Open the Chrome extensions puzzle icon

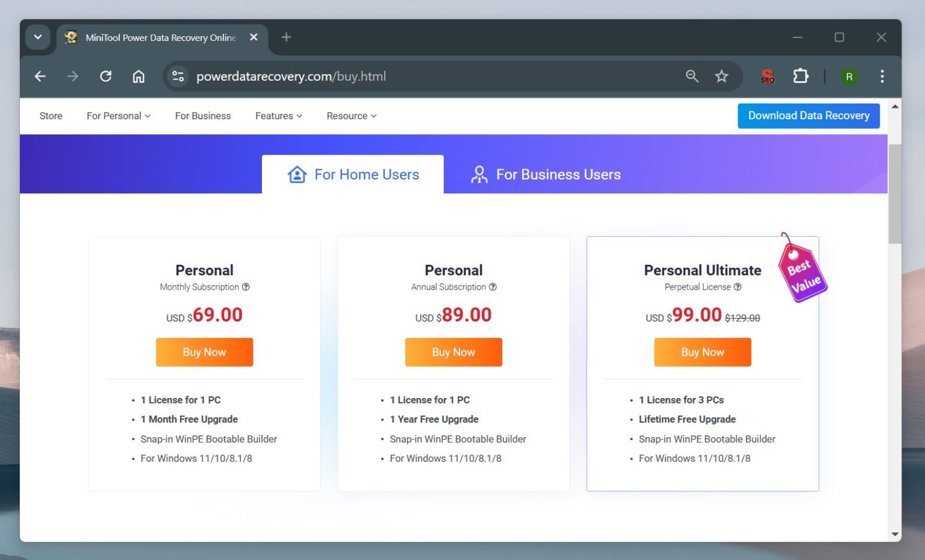pyautogui.click(x=800, y=76)
